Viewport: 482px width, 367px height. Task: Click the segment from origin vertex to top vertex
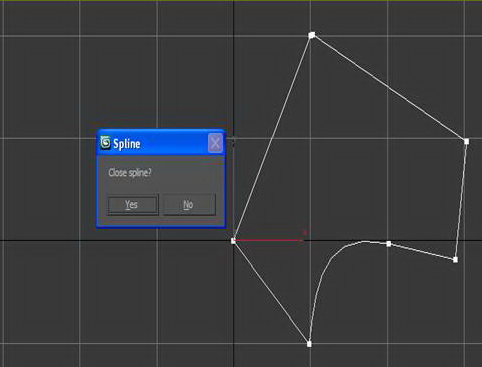coord(273,138)
